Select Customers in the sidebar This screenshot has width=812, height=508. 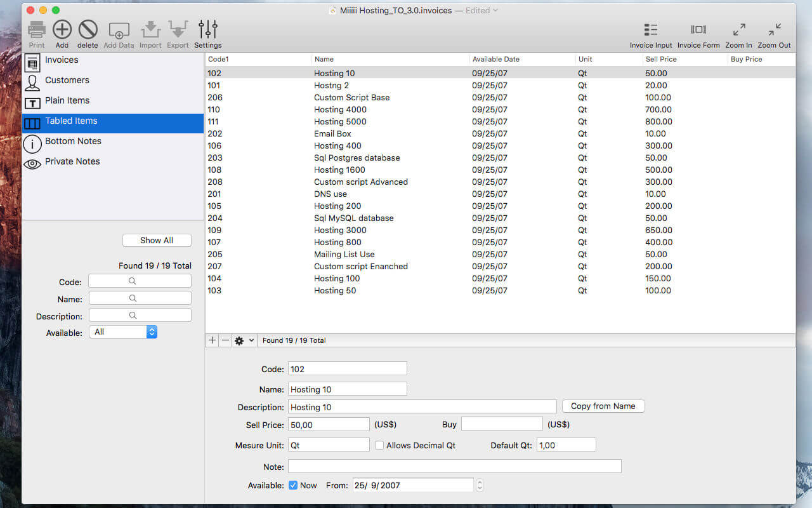click(x=113, y=82)
